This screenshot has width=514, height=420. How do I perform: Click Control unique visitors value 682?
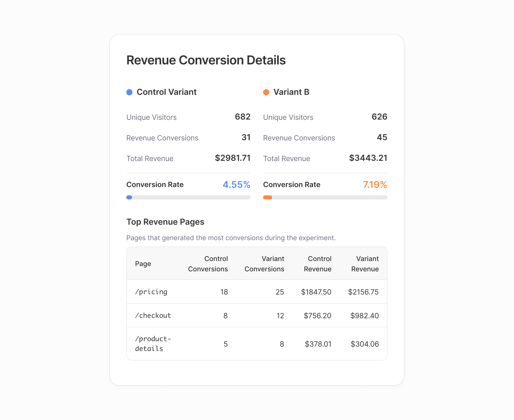[243, 117]
